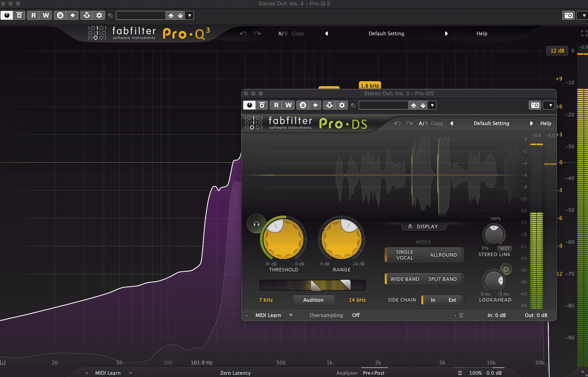This screenshot has width=588, height=377.
Task: Open Pro-Q 3 host preset dropdown
Action: [x=189, y=15]
